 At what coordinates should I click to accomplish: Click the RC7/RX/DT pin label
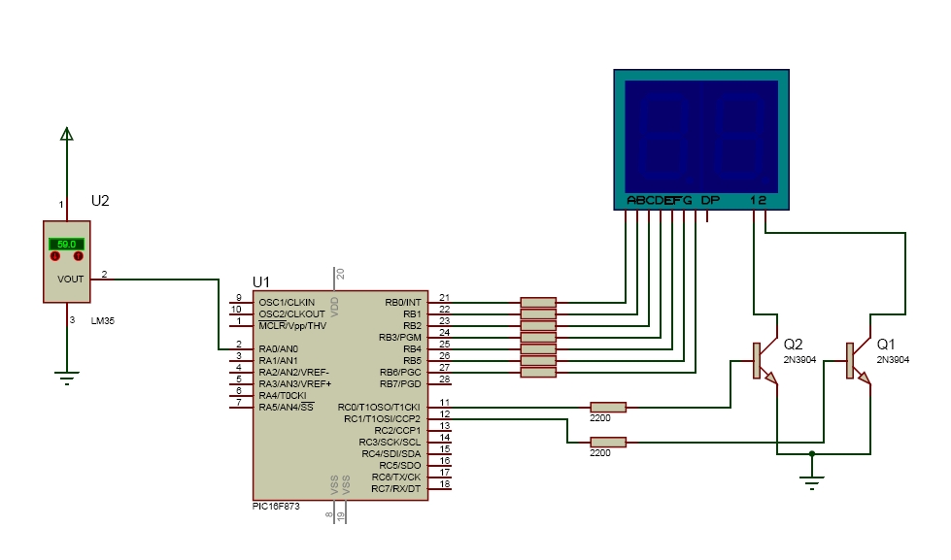pos(396,488)
